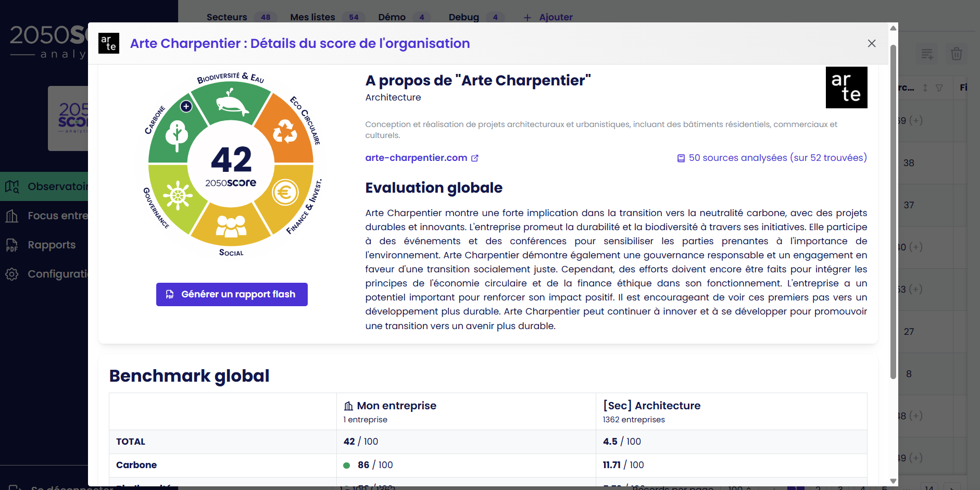980x490 pixels.
Task: Click the add-to-list icon in background toolbar
Action: click(927, 54)
